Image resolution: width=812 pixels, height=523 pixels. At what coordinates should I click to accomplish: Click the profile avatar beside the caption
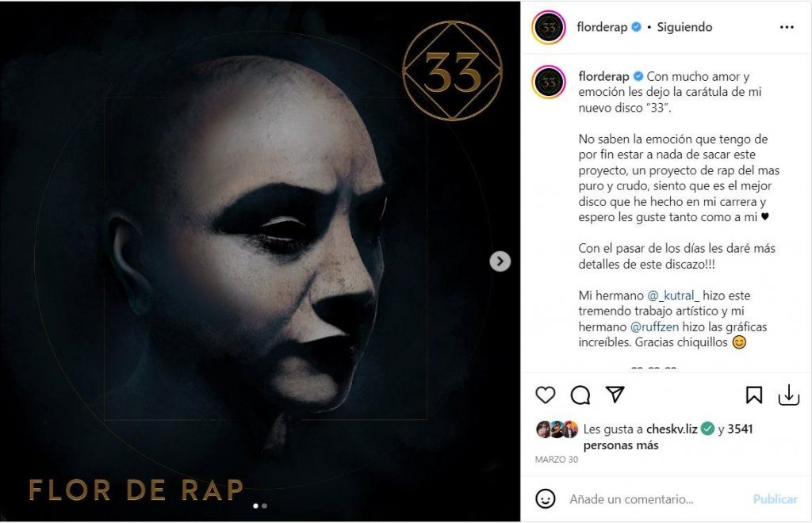click(548, 82)
